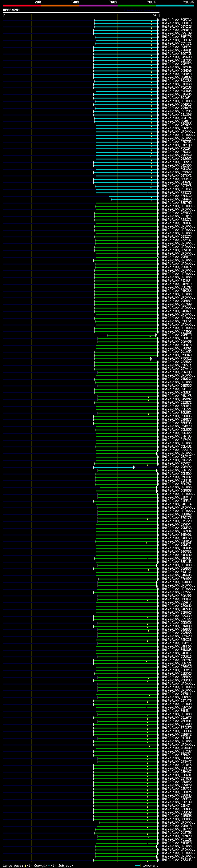Open the UniRef100_Q6NTP2 hit label
The width and height of the screenshot is (197, 868).
[176, 470]
